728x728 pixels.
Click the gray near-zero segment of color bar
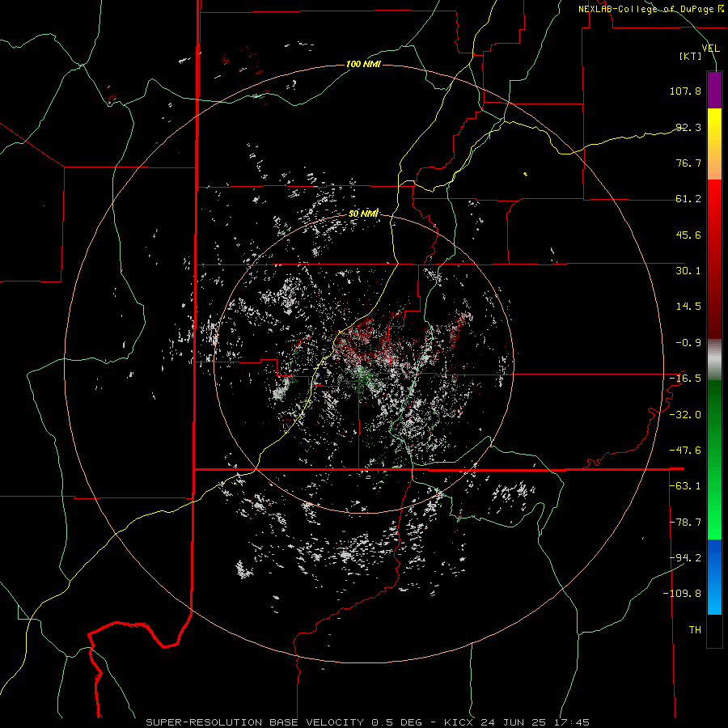point(714,359)
